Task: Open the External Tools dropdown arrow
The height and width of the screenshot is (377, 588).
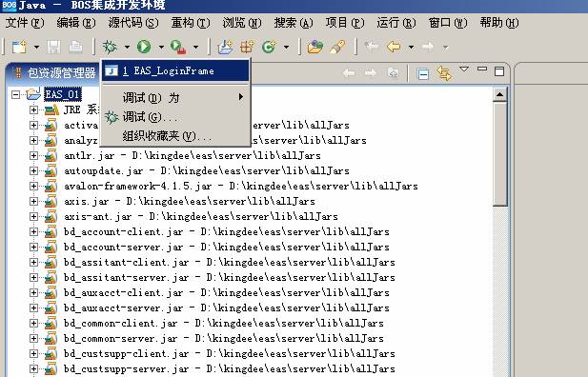Action: [195, 48]
